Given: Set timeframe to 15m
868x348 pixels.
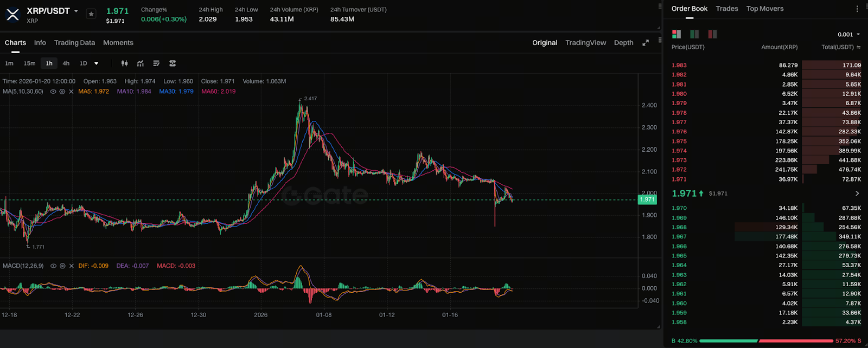Looking at the screenshot, I should 29,63.
